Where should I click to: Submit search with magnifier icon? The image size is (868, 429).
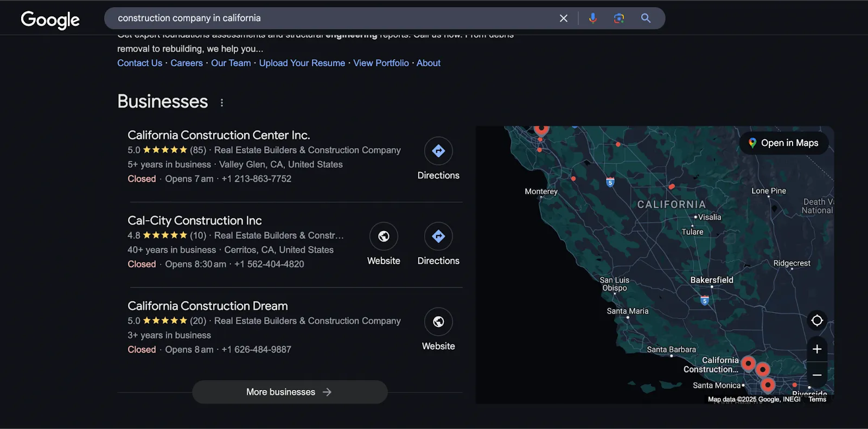[646, 18]
